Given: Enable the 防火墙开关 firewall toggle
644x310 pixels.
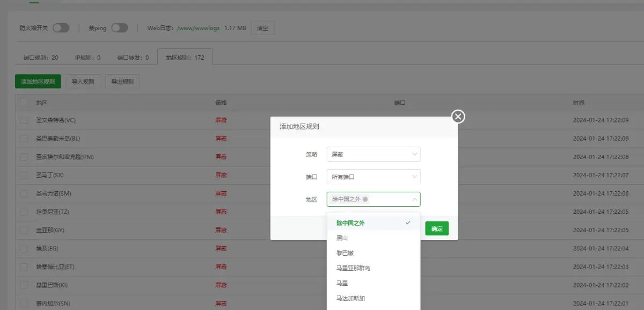Looking at the screenshot, I should (x=61, y=26).
